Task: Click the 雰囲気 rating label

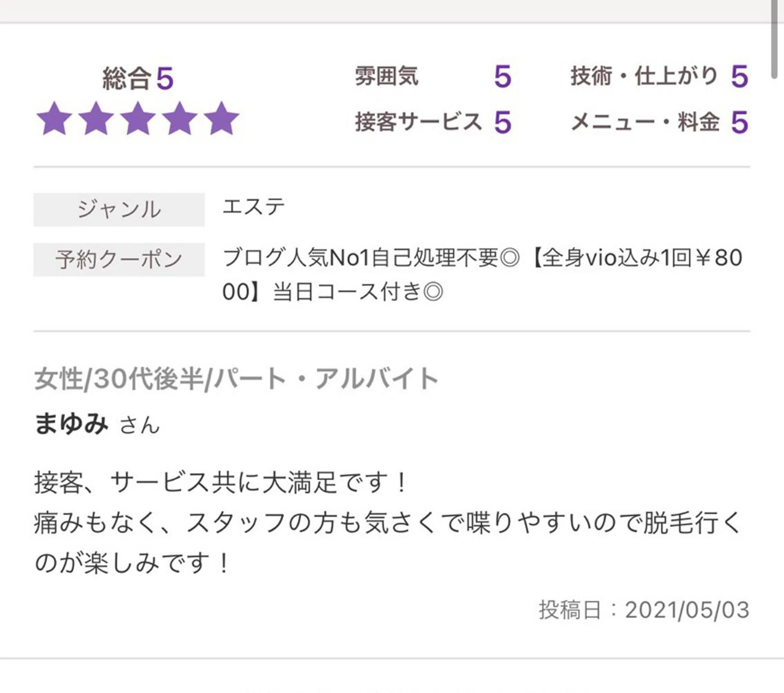Action: tap(387, 76)
